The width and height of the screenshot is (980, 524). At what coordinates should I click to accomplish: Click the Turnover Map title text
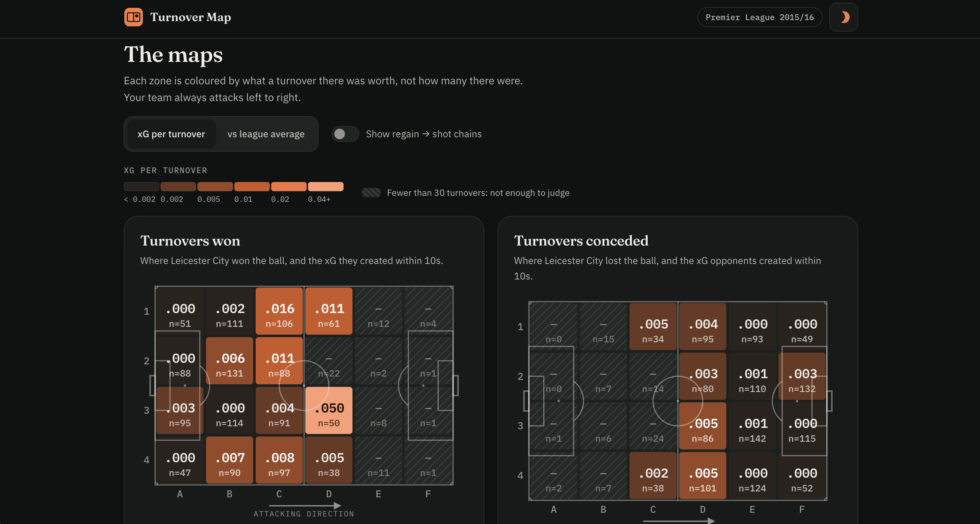click(x=191, y=17)
